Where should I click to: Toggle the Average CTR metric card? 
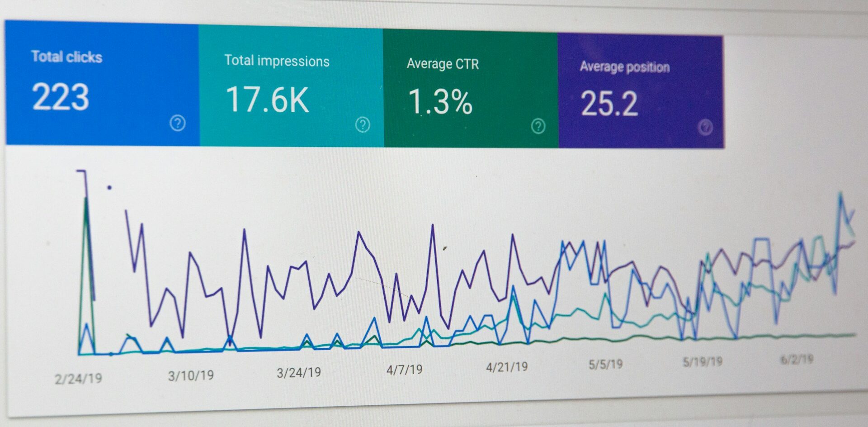470,89
